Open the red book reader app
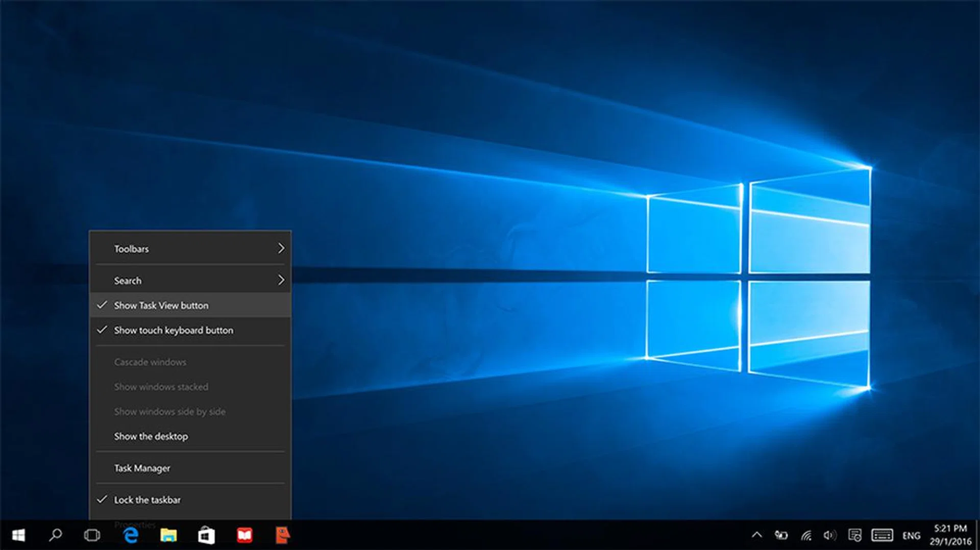980x550 pixels. tap(244, 535)
